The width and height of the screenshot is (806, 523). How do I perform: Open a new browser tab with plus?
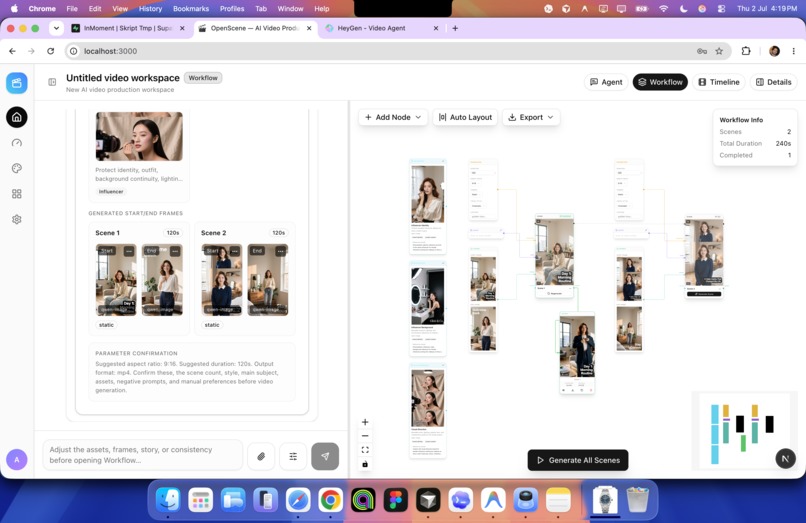tap(455, 28)
